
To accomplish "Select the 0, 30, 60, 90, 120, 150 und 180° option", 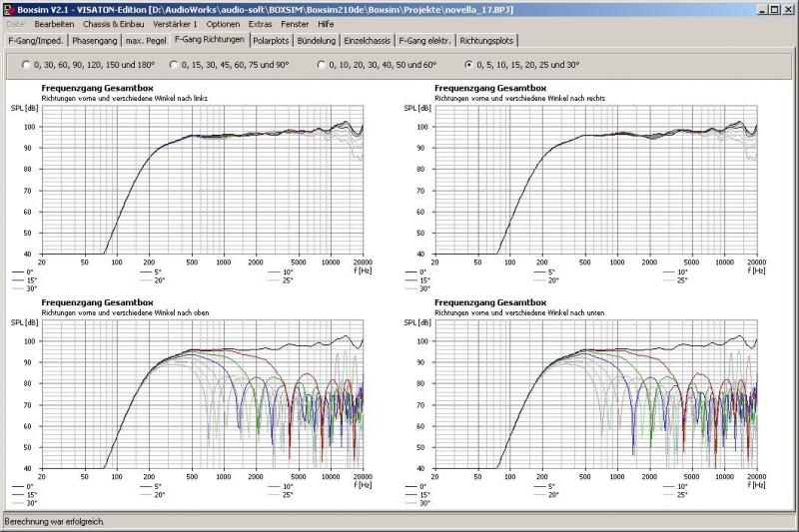I will (x=24, y=65).
